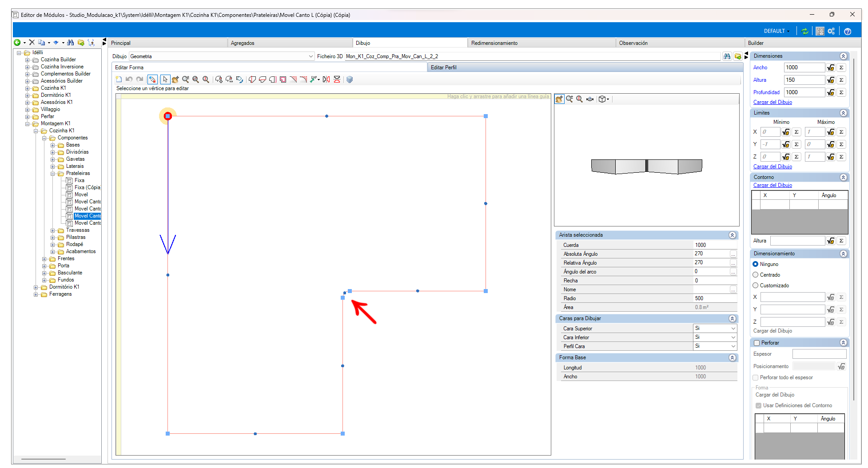Screen dimensions: 868x468
Task: Toggle Usar Definiciones del Contorno checkbox
Action: (x=759, y=405)
